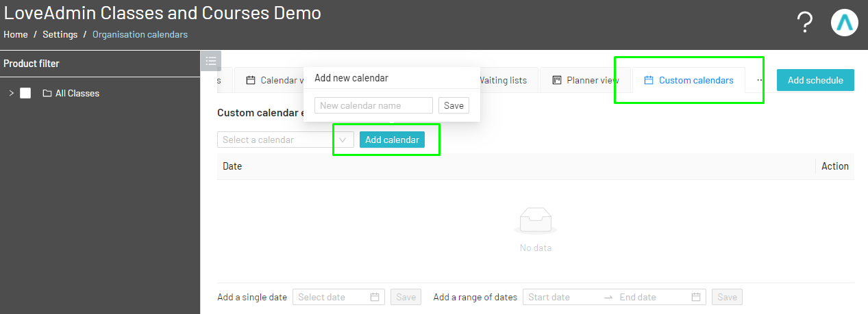Open the help question mark icon
868x314 pixels.
[x=805, y=23]
